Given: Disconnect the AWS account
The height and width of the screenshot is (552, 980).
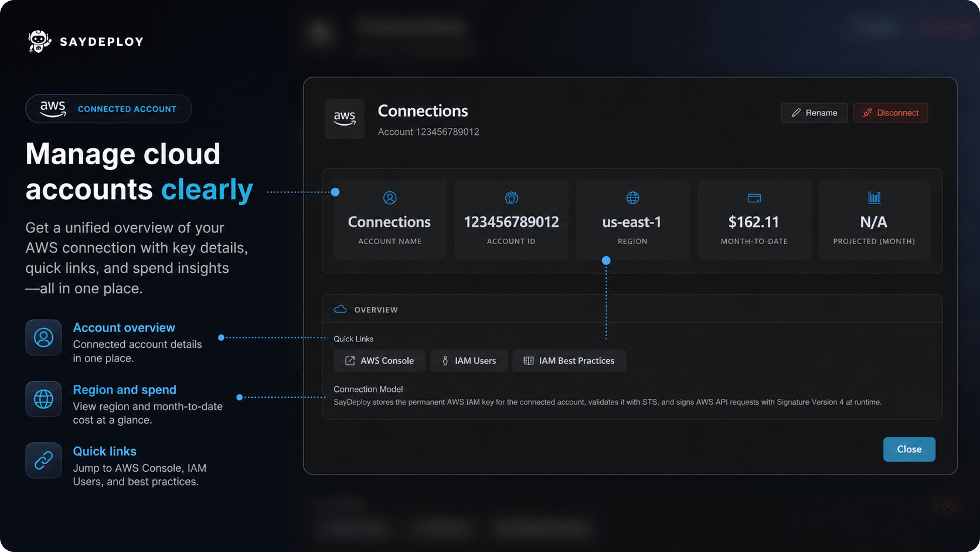Looking at the screenshot, I should [x=890, y=113].
